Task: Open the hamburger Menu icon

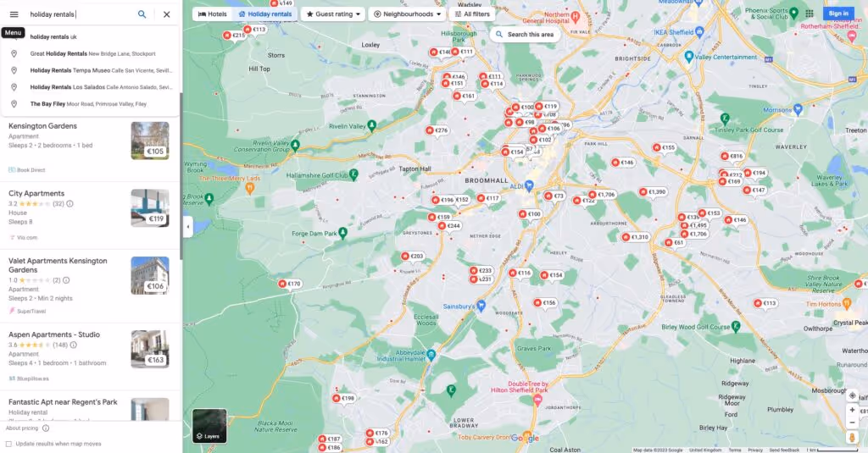Action: tap(14, 14)
